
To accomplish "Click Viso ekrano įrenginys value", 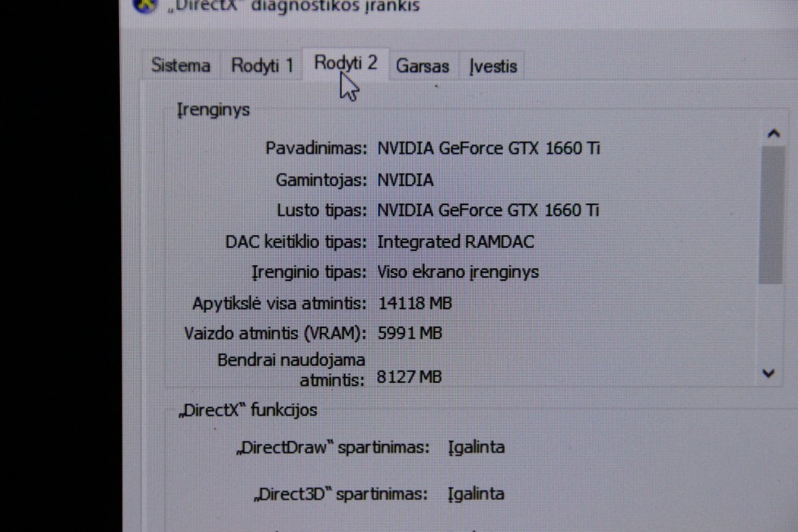I will 458,272.
